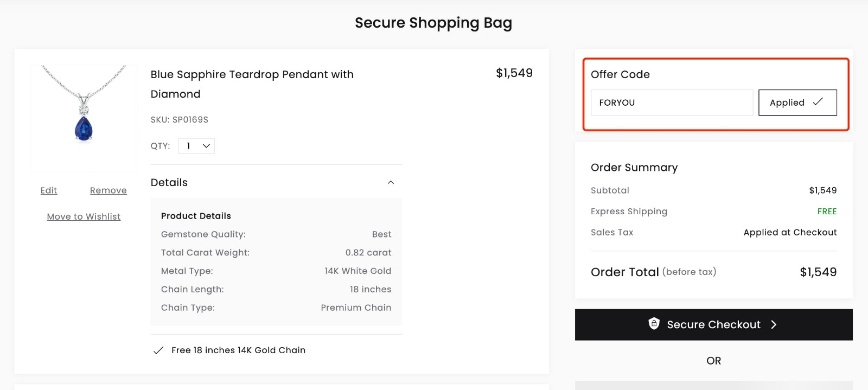Click the Order Summary heading
Screen dimensions: 868x390
634,168
